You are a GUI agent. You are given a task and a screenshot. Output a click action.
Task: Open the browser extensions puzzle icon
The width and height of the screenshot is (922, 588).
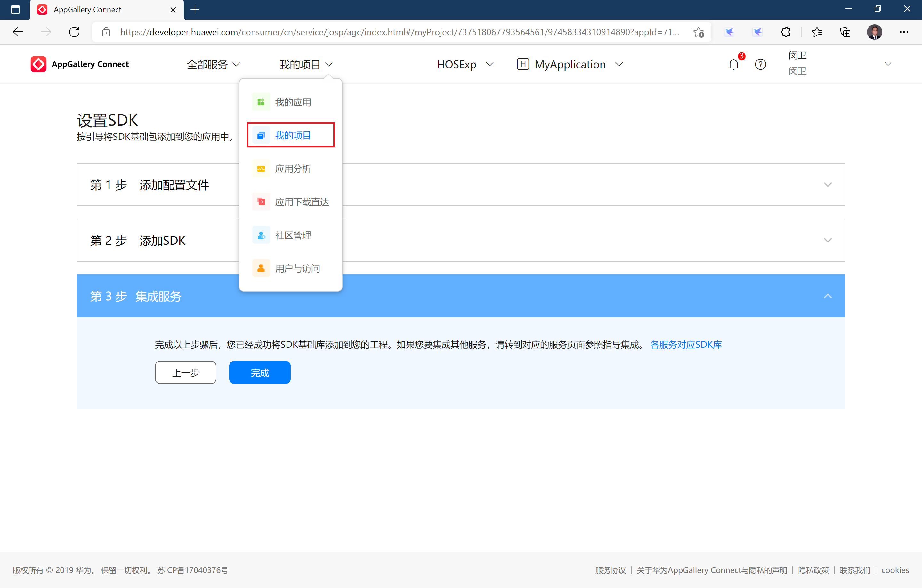tap(785, 32)
